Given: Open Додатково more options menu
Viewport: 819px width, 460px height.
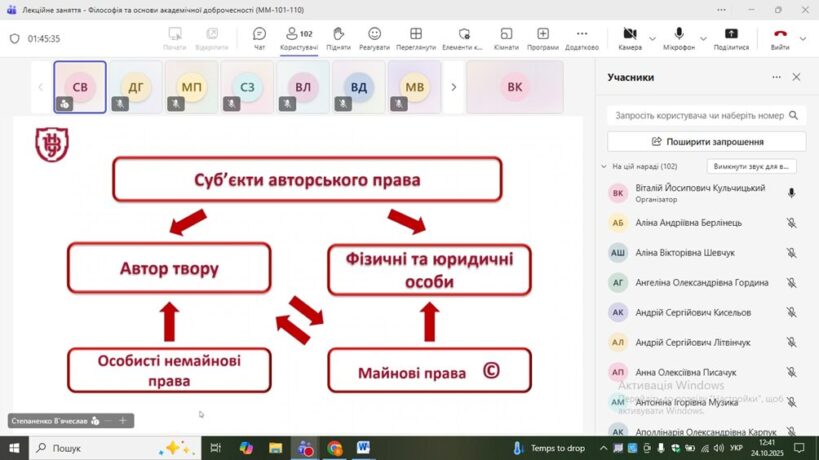Looking at the screenshot, I should (x=581, y=38).
